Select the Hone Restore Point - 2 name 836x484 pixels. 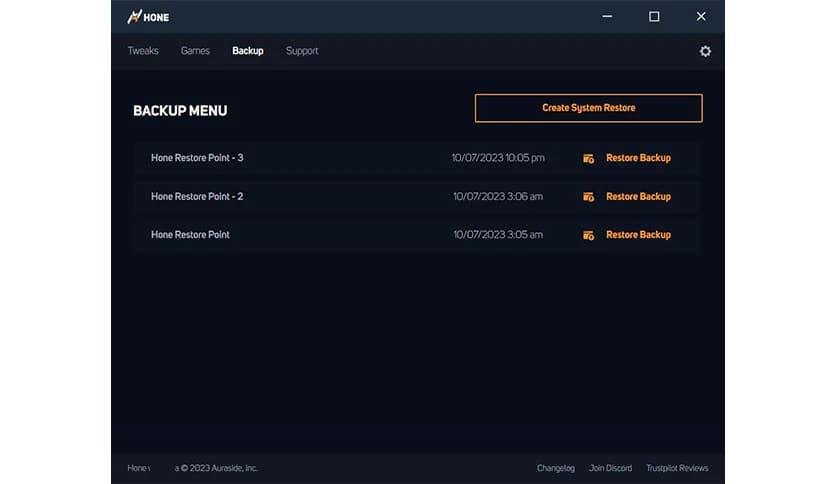[x=197, y=196]
